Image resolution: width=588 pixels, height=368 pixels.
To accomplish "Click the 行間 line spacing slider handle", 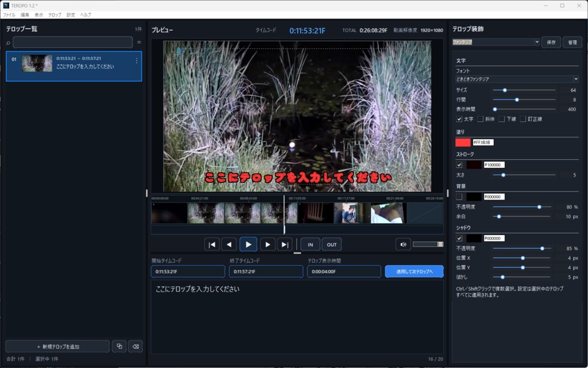I will 517,99.
